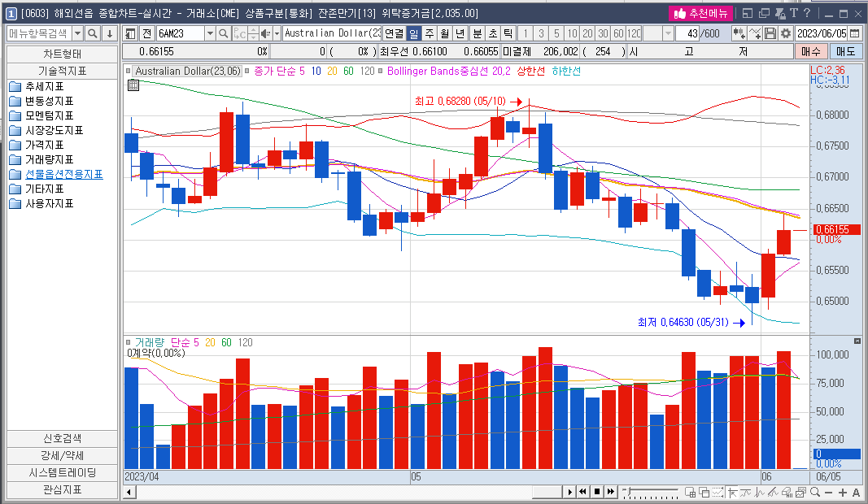Toggle the 연결 continuous contract button
The width and height of the screenshot is (868, 504).
coord(394,33)
